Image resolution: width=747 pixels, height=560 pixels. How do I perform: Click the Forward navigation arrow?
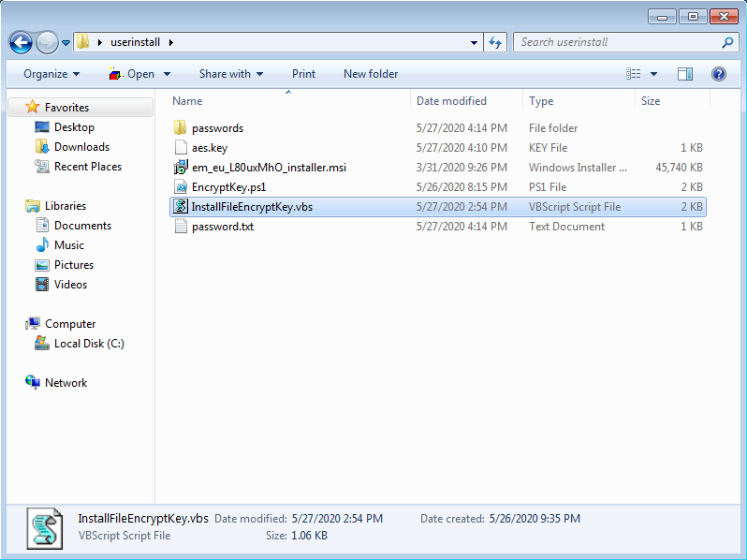(47, 43)
